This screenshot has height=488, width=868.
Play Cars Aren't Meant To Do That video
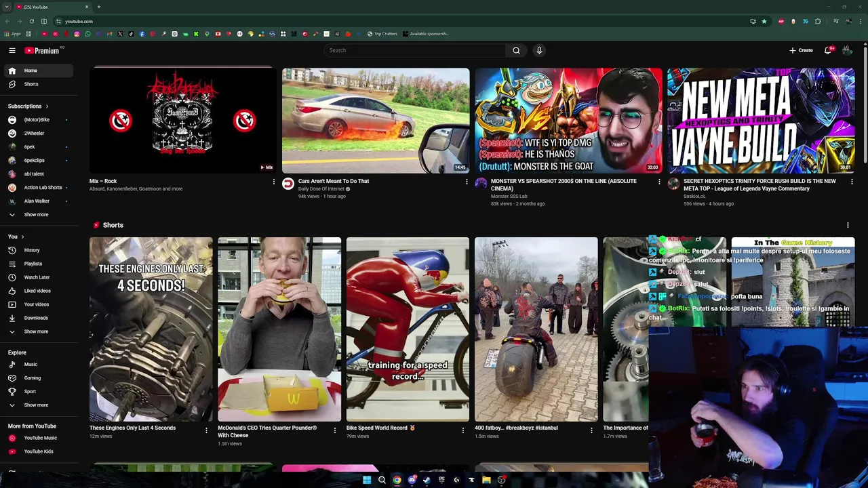(376, 120)
